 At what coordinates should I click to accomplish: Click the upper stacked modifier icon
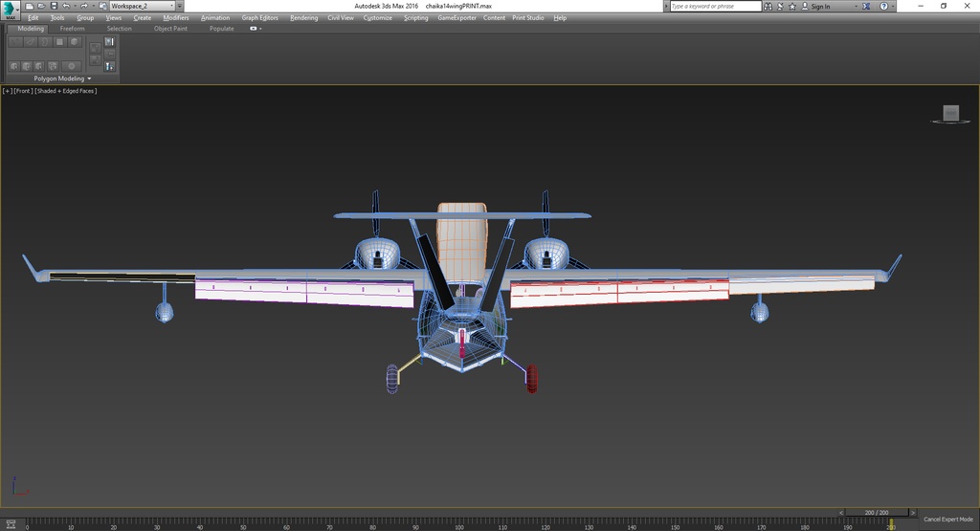pos(95,48)
